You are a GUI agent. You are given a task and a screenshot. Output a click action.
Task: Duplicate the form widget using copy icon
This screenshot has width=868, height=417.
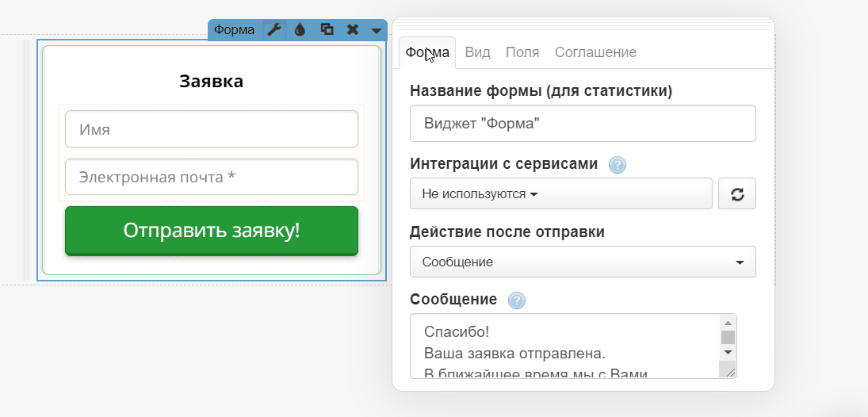click(x=327, y=30)
